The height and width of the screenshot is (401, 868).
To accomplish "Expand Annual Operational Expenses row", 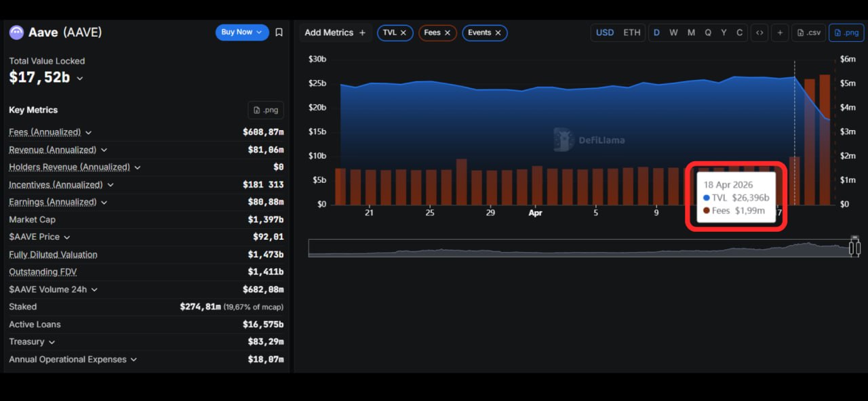I will tap(134, 360).
